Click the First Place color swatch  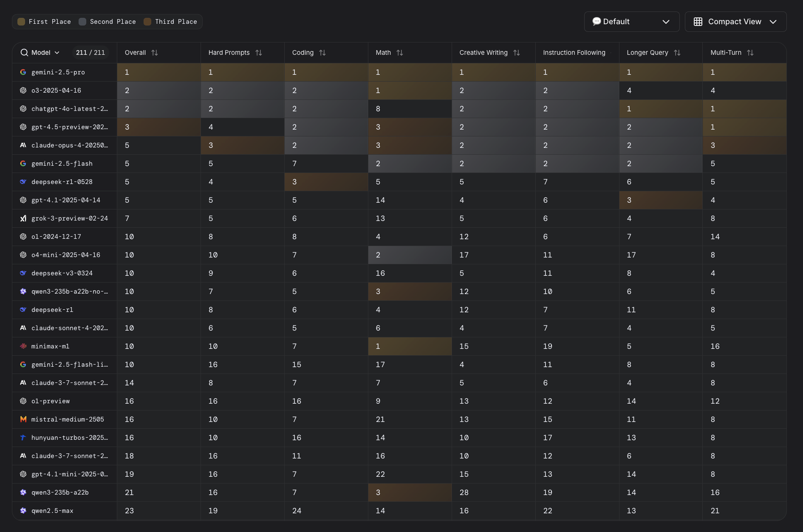click(x=21, y=22)
